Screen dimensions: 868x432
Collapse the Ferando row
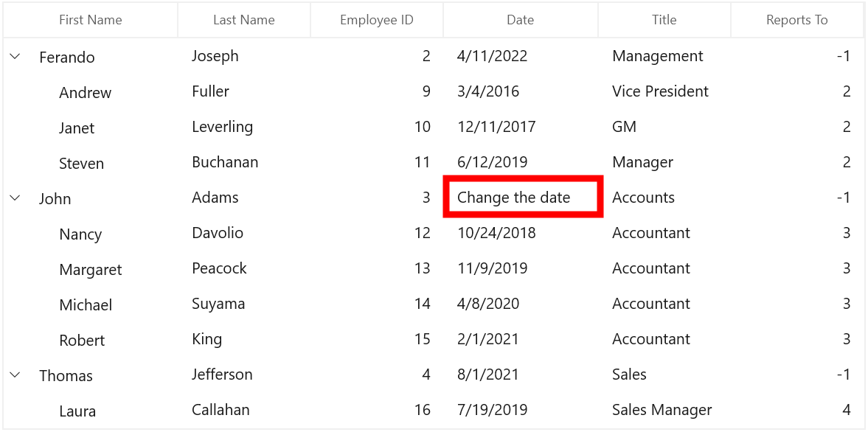tap(15, 57)
